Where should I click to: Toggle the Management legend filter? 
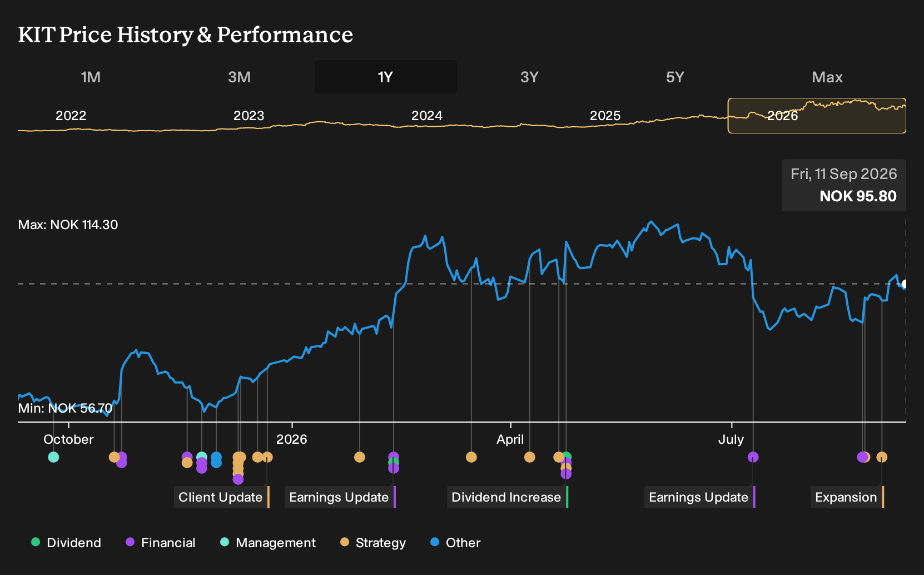point(268,543)
